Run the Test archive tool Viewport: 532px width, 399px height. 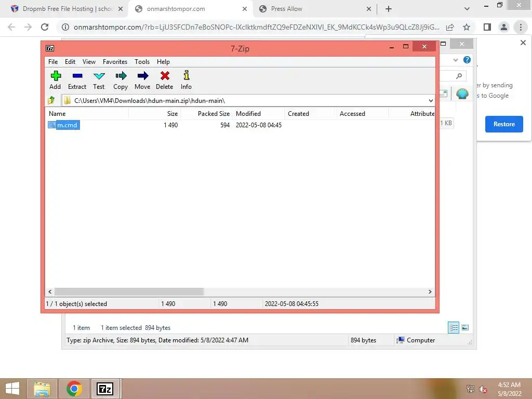[x=99, y=80]
